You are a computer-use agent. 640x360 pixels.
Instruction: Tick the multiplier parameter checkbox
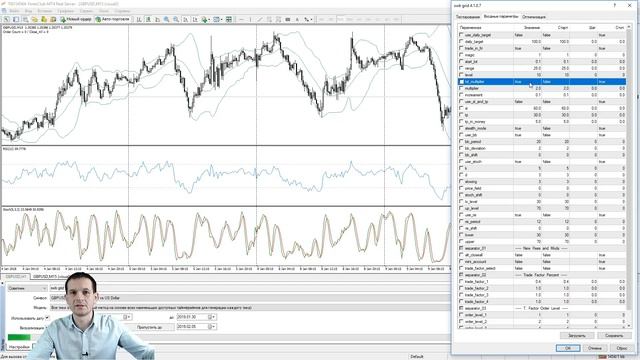(x=462, y=88)
